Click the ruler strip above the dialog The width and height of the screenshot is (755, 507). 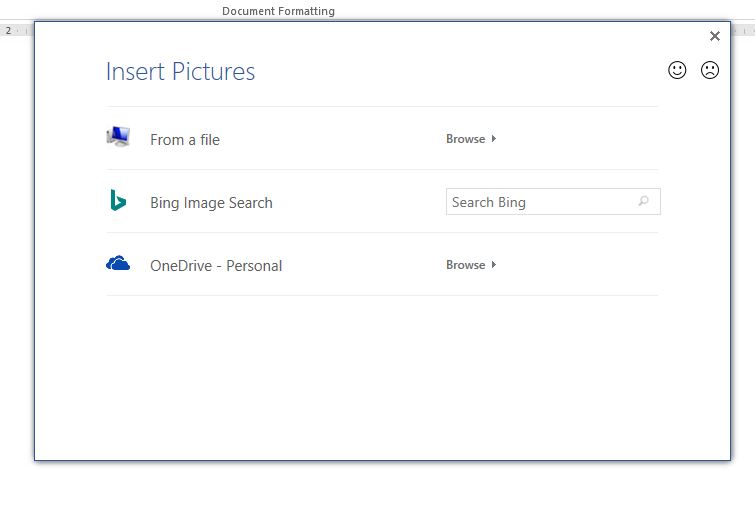point(20,31)
